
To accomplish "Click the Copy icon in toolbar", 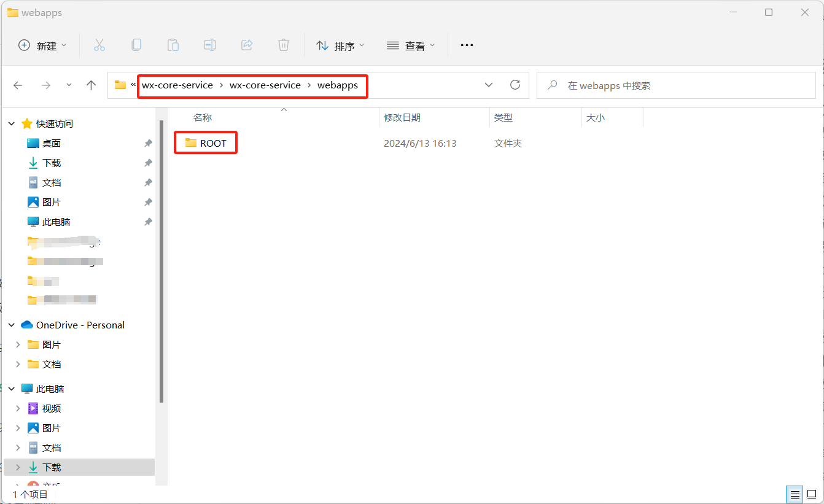I will [136, 45].
